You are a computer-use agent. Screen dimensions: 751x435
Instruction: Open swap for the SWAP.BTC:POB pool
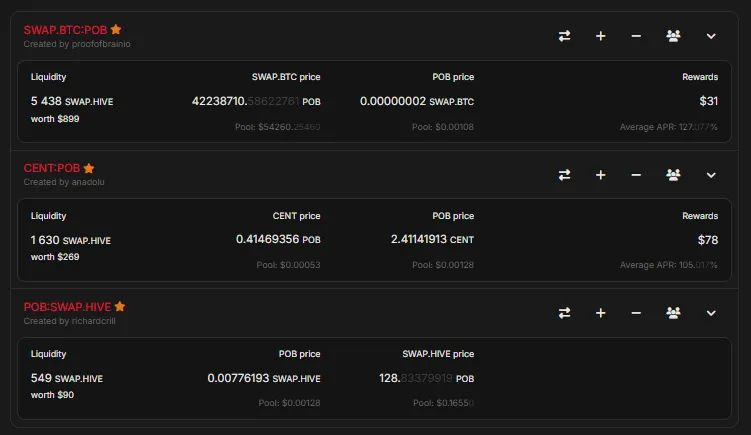coord(564,36)
